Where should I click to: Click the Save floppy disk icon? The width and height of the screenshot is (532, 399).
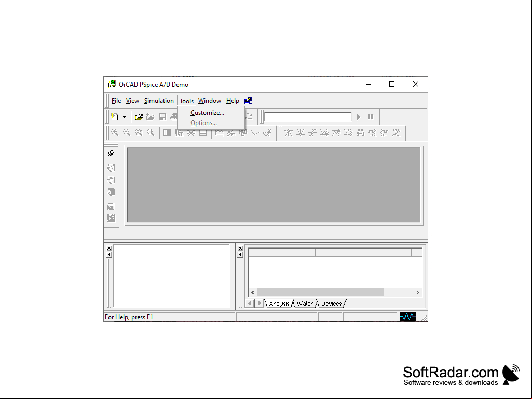click(x=162, y=117)
